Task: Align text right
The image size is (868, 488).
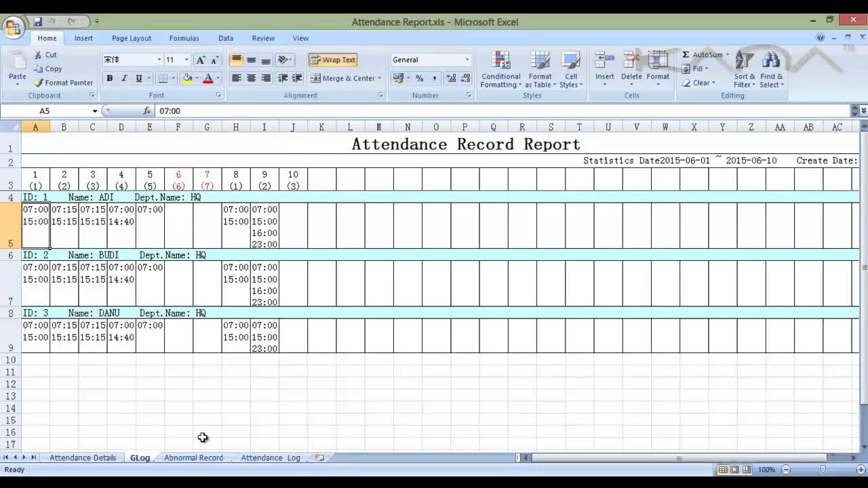Action: pos(266,78)
